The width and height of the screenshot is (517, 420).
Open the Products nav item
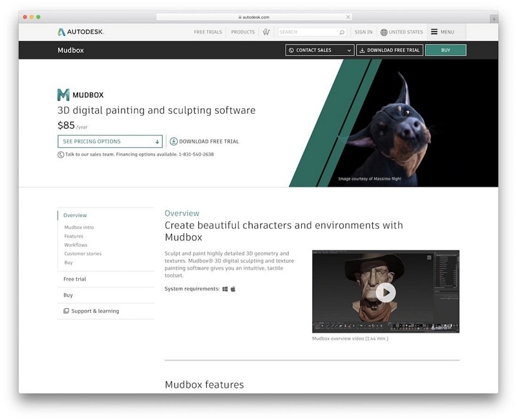click(x=243, y=32)
